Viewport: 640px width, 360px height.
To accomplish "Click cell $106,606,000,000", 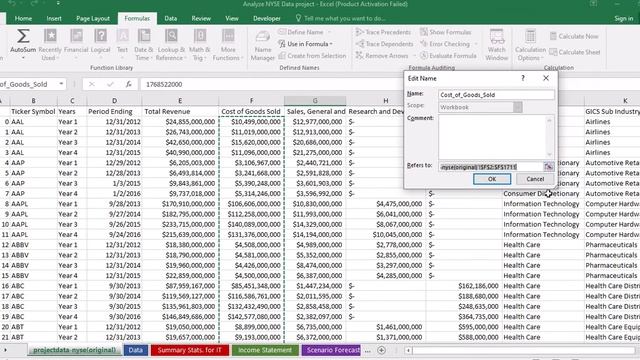I will (251, 204).
